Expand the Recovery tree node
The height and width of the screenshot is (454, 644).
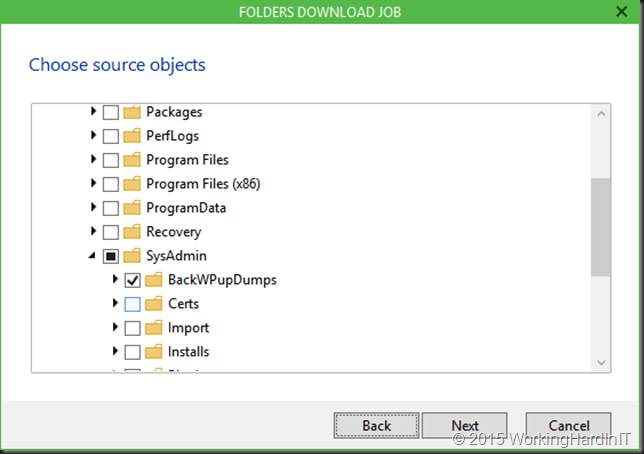coord(93,231)
